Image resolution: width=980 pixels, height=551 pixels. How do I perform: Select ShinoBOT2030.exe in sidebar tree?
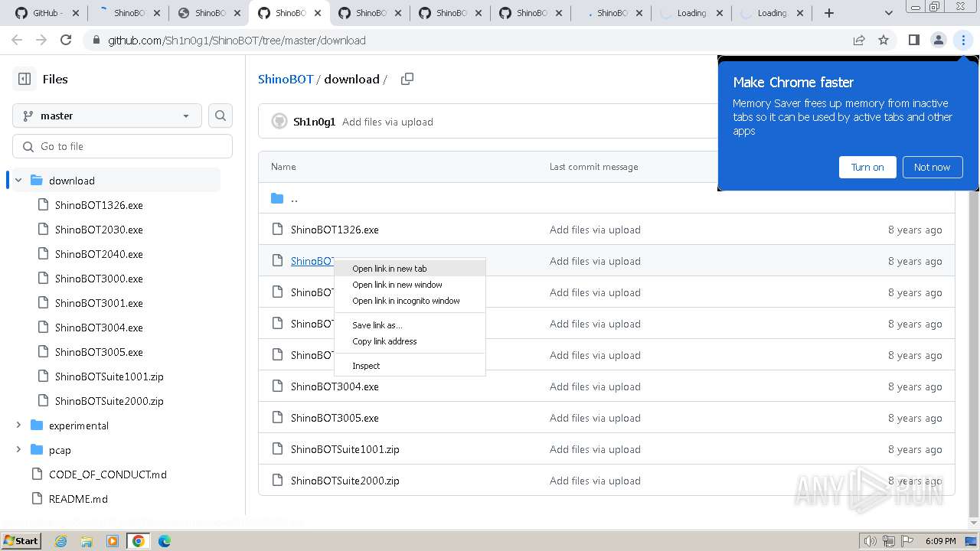tap(99, 230)
